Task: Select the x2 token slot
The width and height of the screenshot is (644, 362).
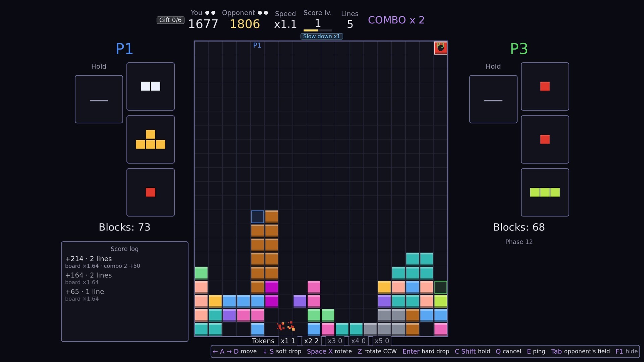Action: coord(311,341)
